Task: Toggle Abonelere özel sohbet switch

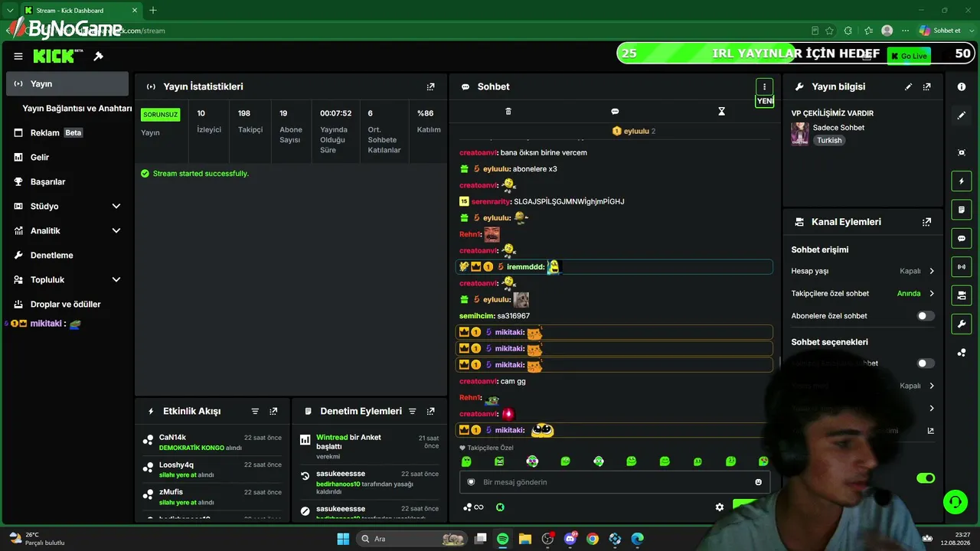Action: [x=926, y=316]
